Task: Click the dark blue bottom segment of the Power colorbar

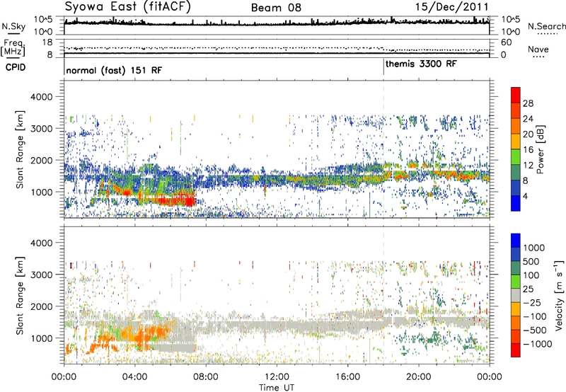Action: [x=516, y=203]
